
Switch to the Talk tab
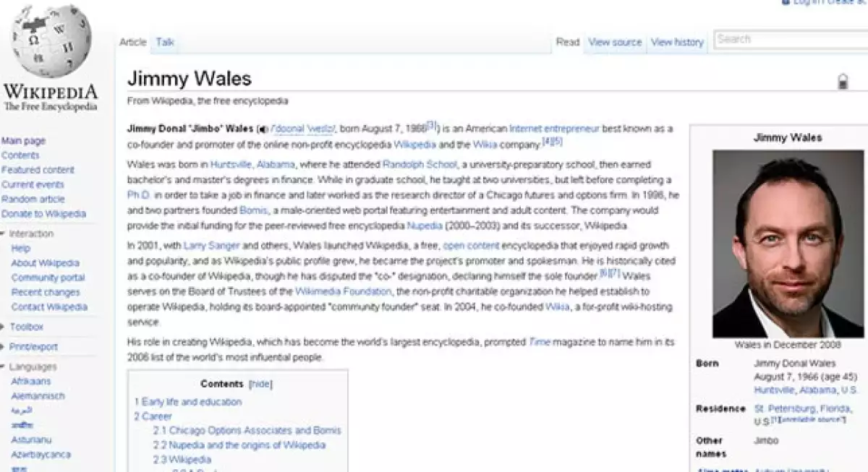pyautogui.click(x=165, y=43)
